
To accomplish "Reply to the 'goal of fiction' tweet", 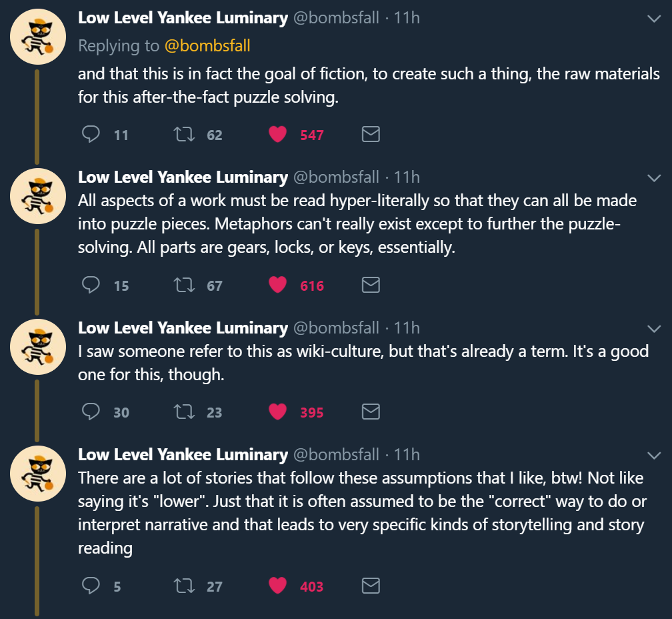I will coord(90,135).
